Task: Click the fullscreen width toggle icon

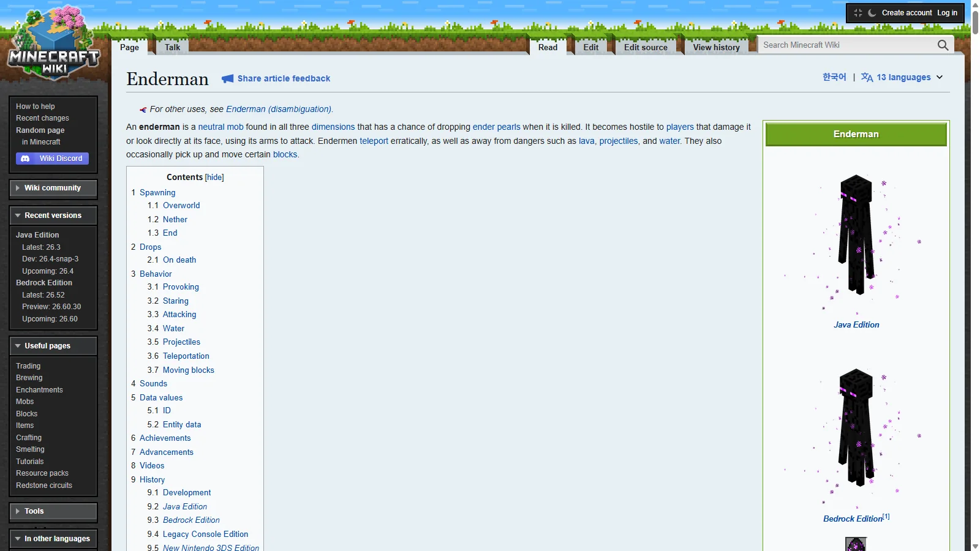Action: [x=858, y=13]
